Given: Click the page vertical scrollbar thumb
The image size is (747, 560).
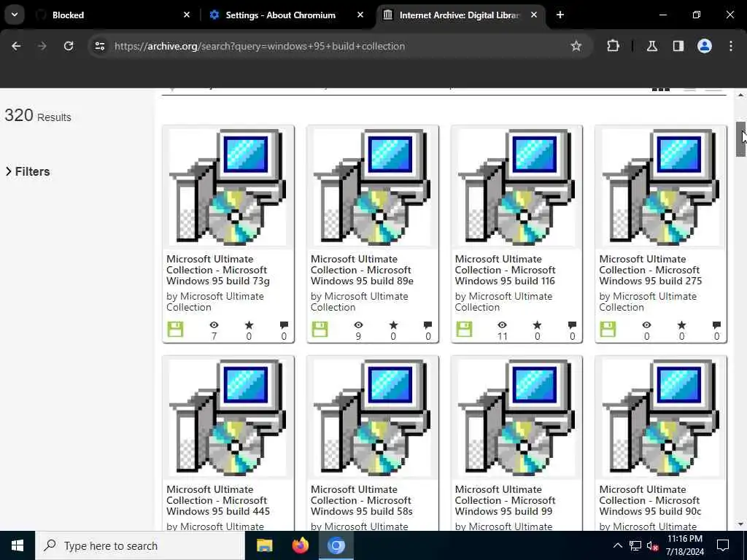Looking at the screenshot, I should point(740,139).
